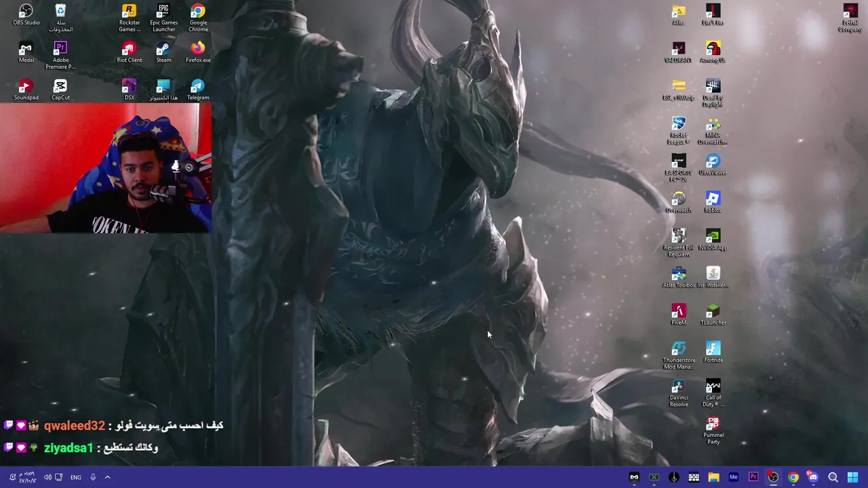Open the Thunderstore Mod Manager shortcut
This screenshot has width=868, height=488.
pos(678,354)
